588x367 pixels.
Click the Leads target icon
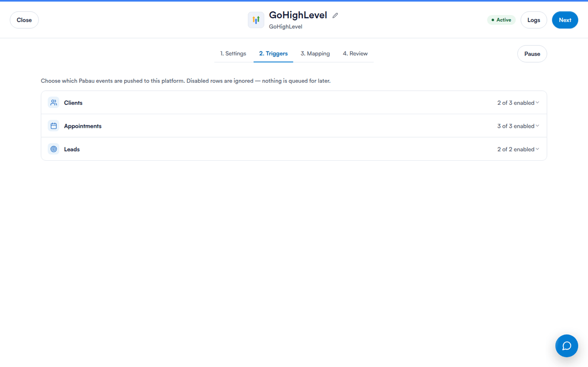pos(54,149)
